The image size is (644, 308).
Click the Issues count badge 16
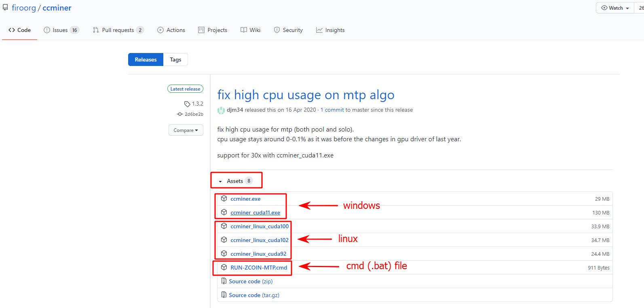74,30
